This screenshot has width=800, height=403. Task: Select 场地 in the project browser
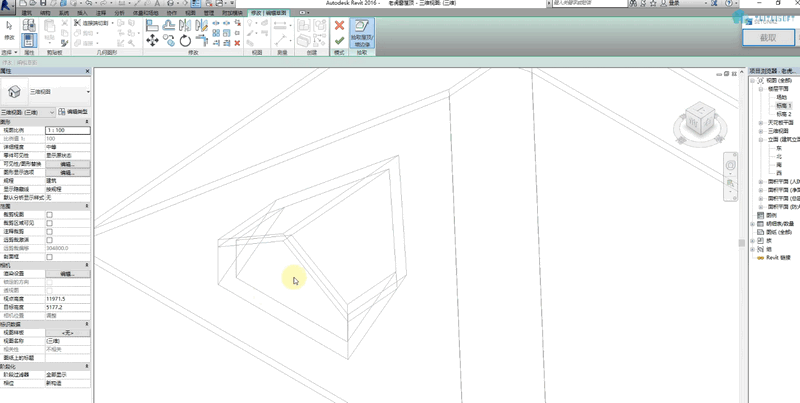pyautogui.click(x=781, y=97)
